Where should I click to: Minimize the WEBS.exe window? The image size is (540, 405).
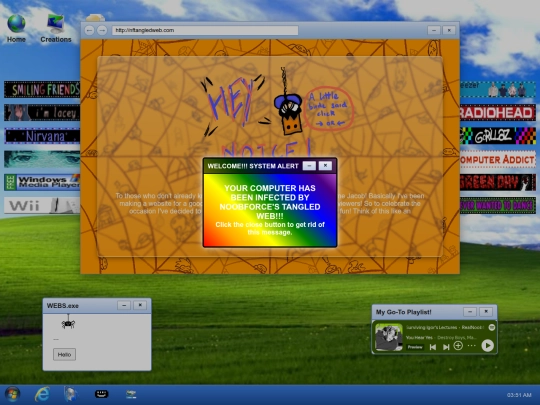(124, 305)
